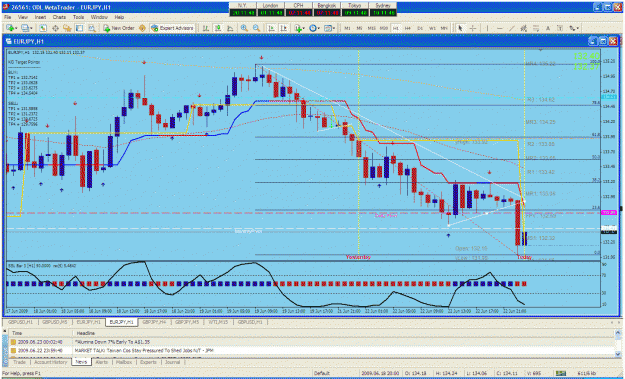Select the M15 timeframe
This screenshot has height=379, width=625.
click(371, 28)
